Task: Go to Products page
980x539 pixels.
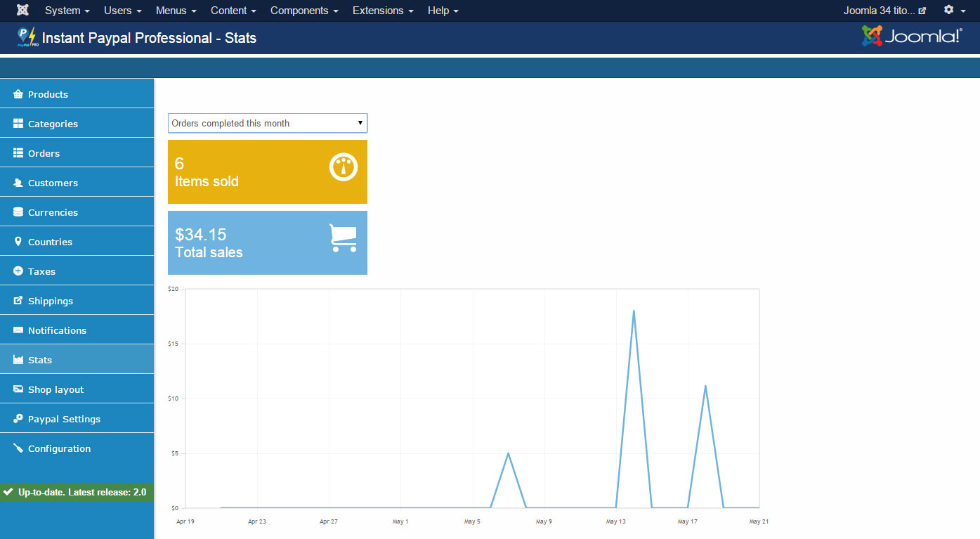Action: pos(77,93)
